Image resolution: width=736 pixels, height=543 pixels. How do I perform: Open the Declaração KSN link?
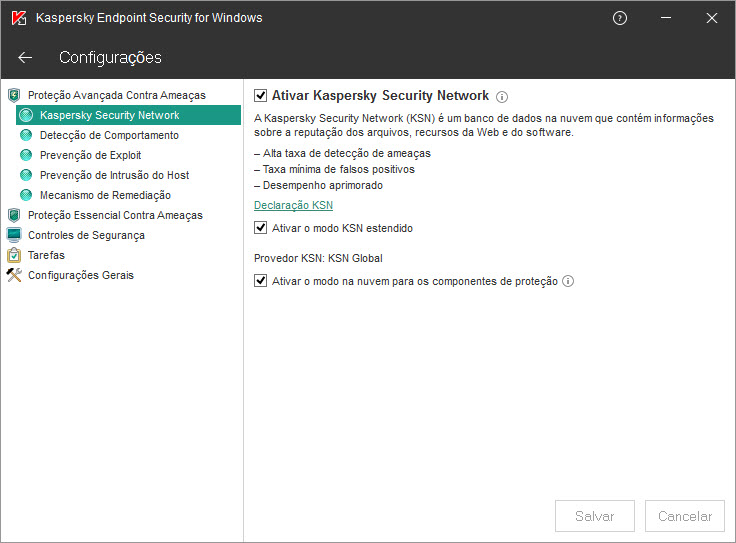[293, 205]
